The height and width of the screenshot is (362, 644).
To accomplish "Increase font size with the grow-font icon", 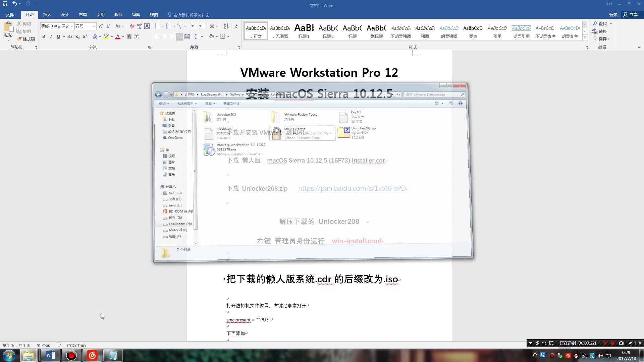I will click(x=101, y=26).
